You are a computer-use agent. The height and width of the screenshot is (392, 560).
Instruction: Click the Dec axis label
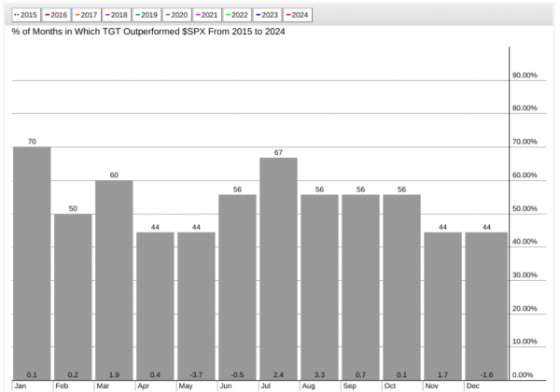click(472, 385)
